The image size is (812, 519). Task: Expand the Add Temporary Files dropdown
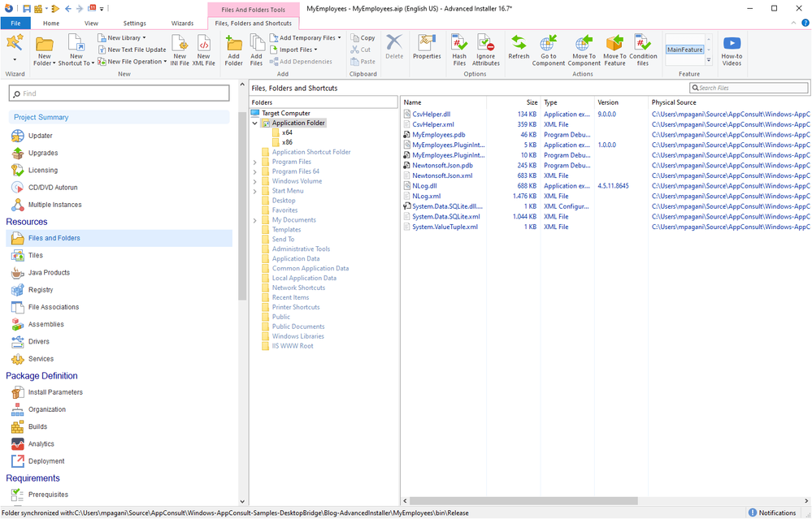point(309,37)
